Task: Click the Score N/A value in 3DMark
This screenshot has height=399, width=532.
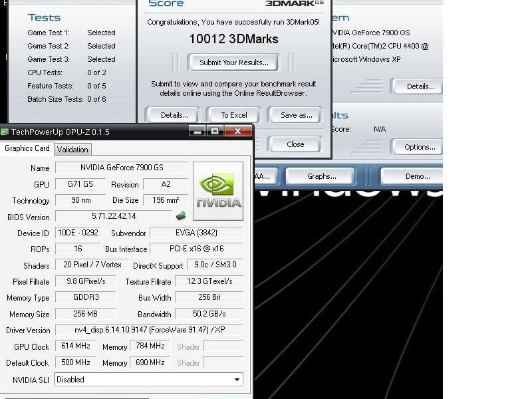Action: tap(380, 129)
